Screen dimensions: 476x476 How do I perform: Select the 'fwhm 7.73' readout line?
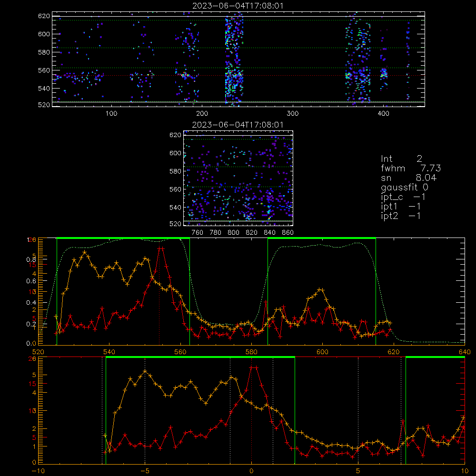click(x=411, y=168)
